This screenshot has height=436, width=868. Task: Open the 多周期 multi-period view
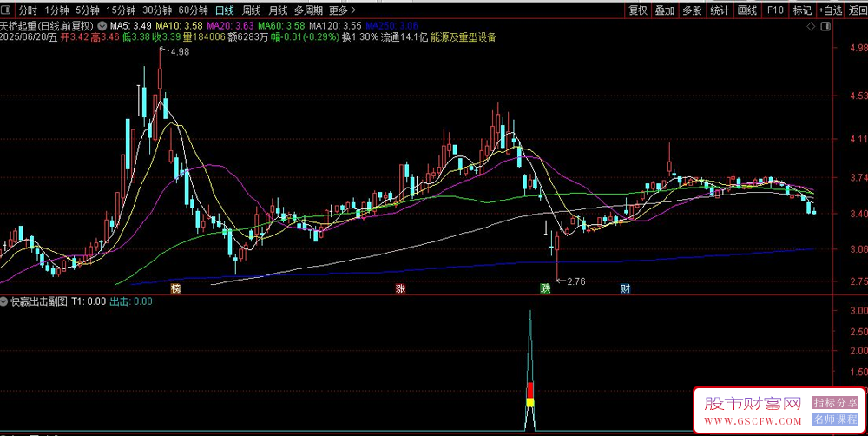point(308,10)
